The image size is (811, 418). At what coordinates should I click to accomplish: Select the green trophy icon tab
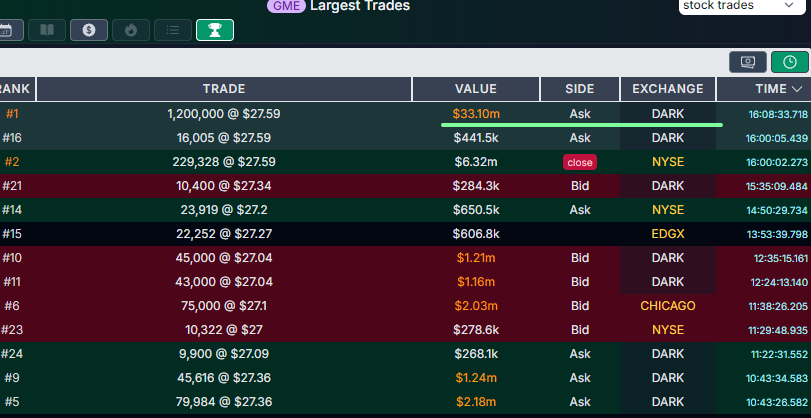tap(215, 30)
